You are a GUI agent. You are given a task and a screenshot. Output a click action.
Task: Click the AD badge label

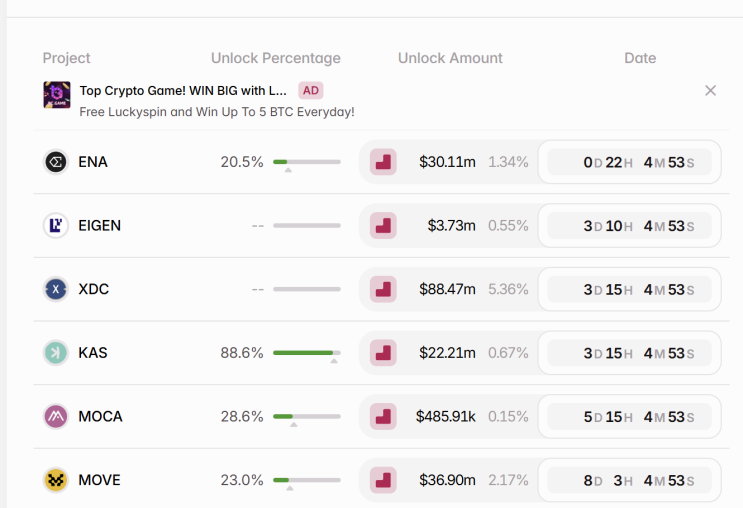311,90
